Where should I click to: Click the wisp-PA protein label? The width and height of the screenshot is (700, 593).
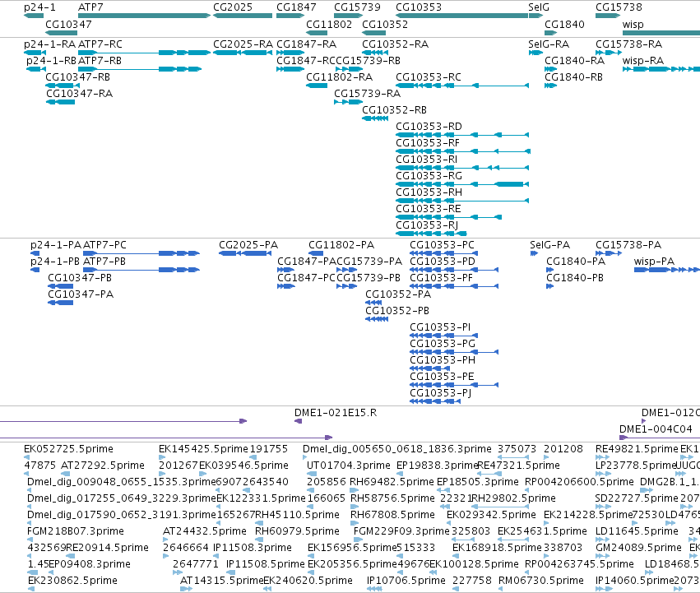pyautogui.click(x=654, y=262)
